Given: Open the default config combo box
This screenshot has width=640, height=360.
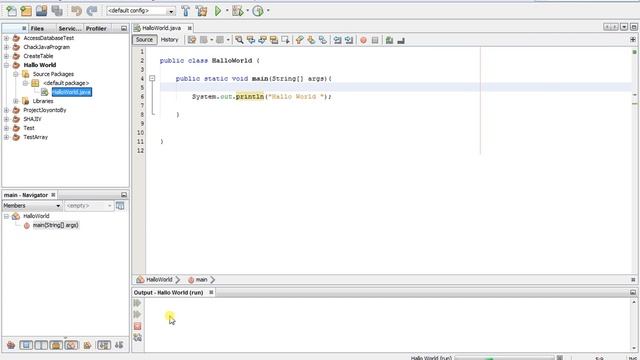Looking at the screenshot, I should pyautogui.click(x=141, y=11).
